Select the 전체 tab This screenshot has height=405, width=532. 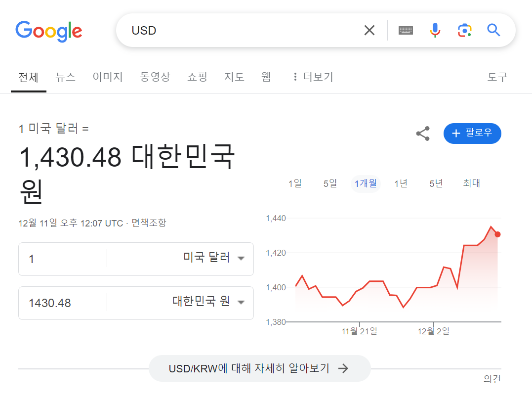pyautogui.click(x=29, y=77)
